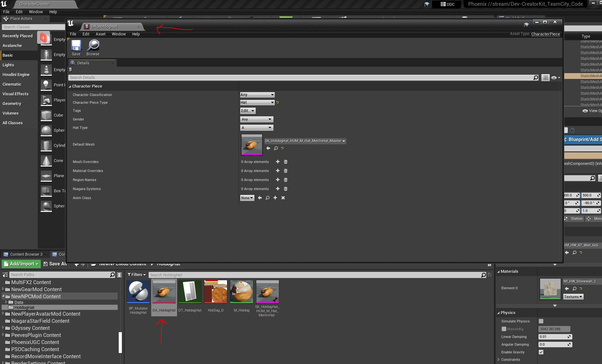This screenshot has width=602, height=364.
Task: Use selected asset for Default Mesh
Action: click(268, 148)
